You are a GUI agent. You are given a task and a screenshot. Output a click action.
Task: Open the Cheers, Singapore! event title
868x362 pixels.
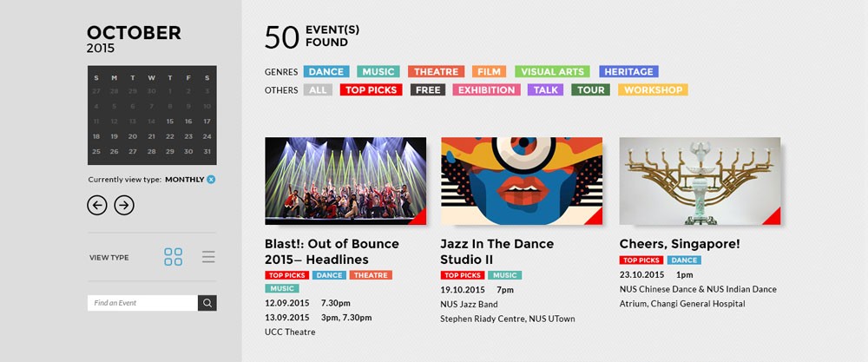[680, 244]
